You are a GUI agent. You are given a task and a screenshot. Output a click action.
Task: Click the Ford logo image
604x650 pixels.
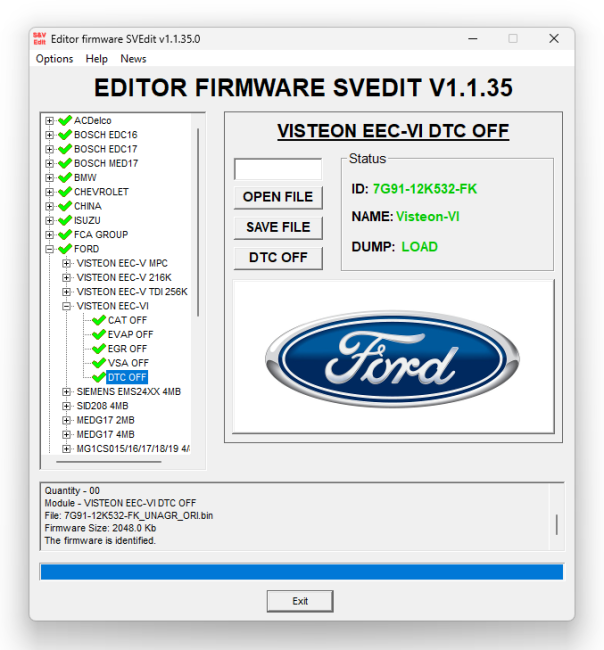click(393, 359)
